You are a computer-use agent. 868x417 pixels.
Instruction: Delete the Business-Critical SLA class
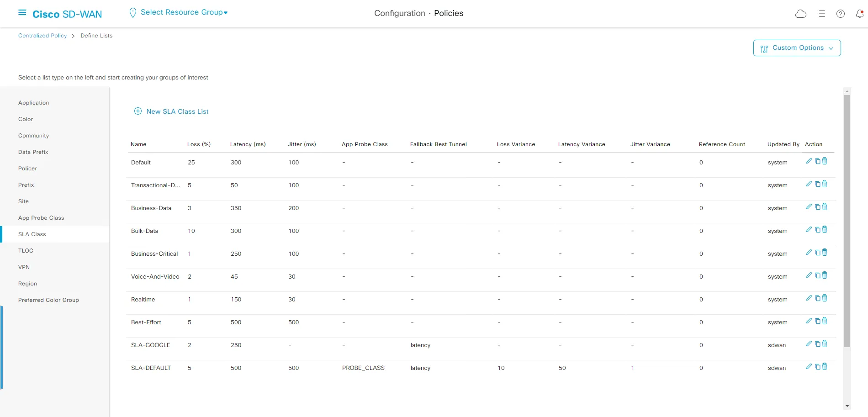click(825, 253)
